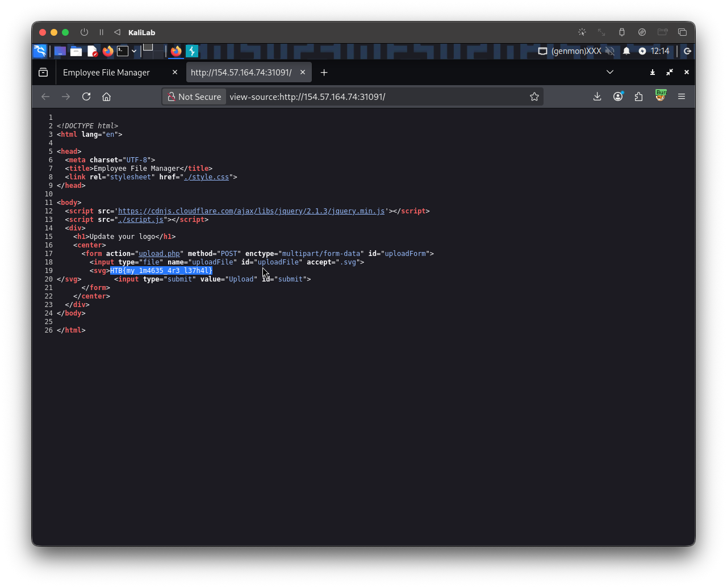Open the ./script.js source link
The height and width of the screenshot is (588, 727).
[141, 220]
